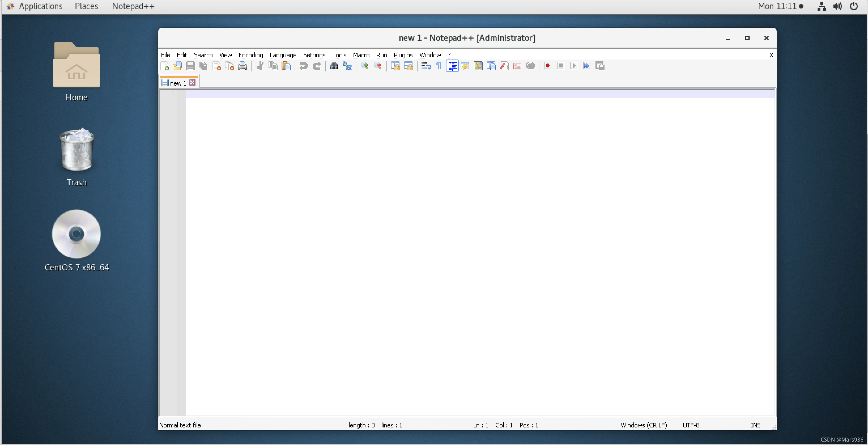Viewport: 868px width, 445px height.
Task: Open the Window menu
Action: (x=430, y=55)
